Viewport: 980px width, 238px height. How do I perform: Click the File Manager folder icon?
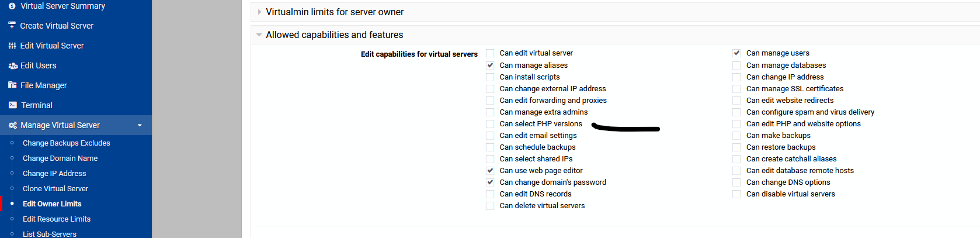pyautogui.click(x=12, y=85)
